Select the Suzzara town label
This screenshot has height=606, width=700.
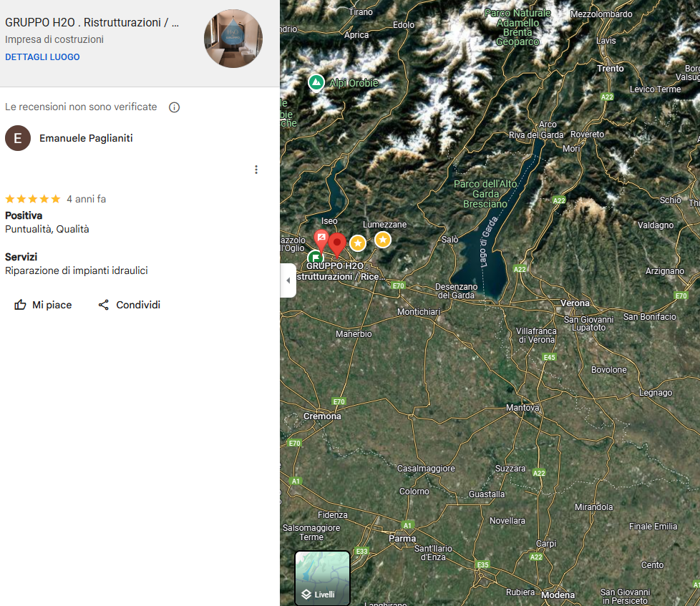click(x=510, y=469)
